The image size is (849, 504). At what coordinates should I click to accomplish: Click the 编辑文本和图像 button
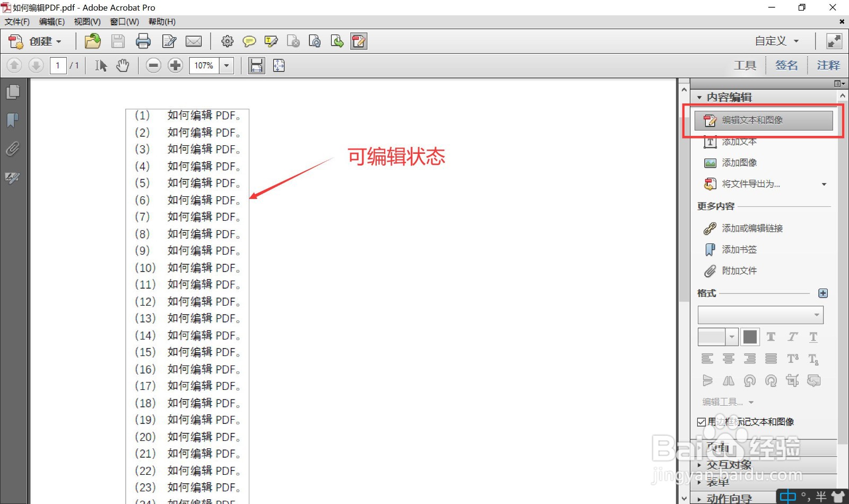pyautogui.click(x=754, y=120)
